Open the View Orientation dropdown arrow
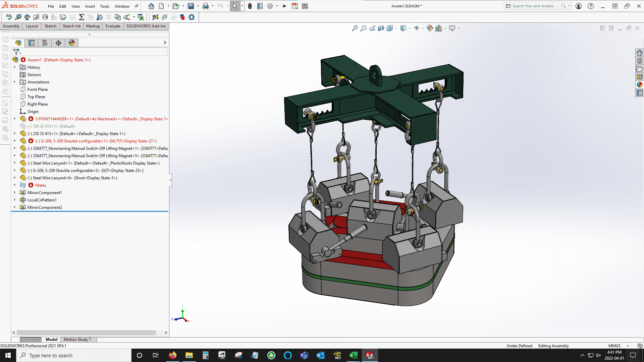The height and width of the screenshot is (362, 644). [x=410, y=28]
